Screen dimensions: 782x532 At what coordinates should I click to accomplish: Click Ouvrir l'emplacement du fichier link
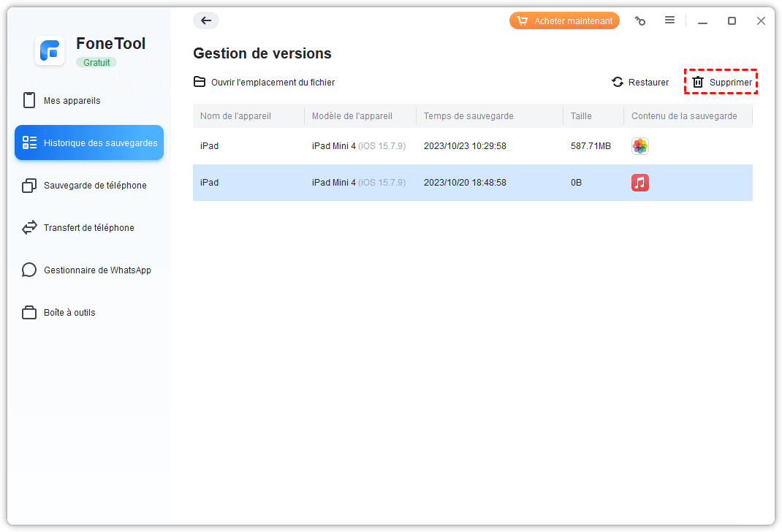click(273, 83)
